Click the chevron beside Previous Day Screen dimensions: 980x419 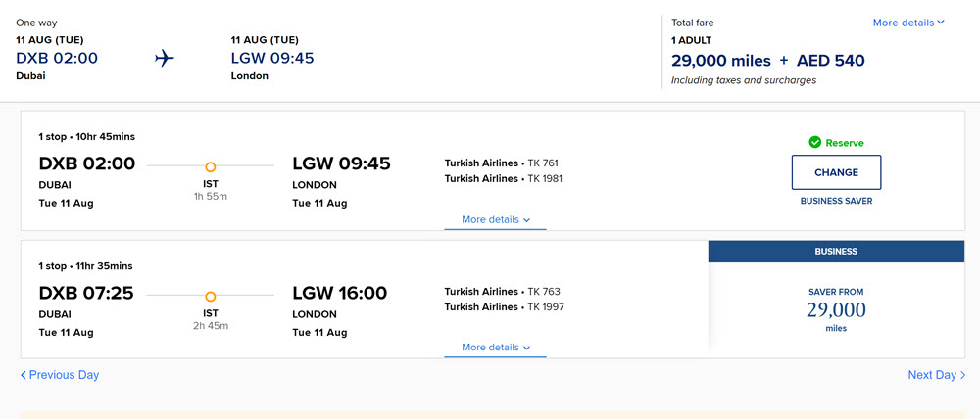point(24,375)
